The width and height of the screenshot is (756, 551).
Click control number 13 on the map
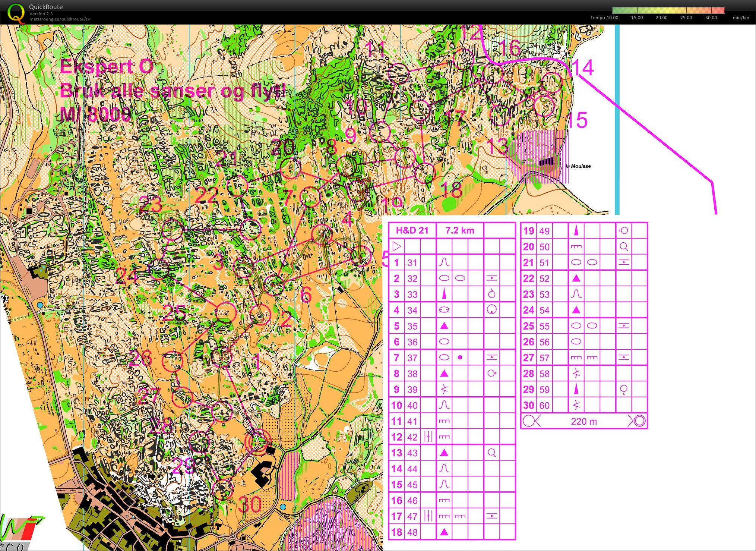click(497, 146)
